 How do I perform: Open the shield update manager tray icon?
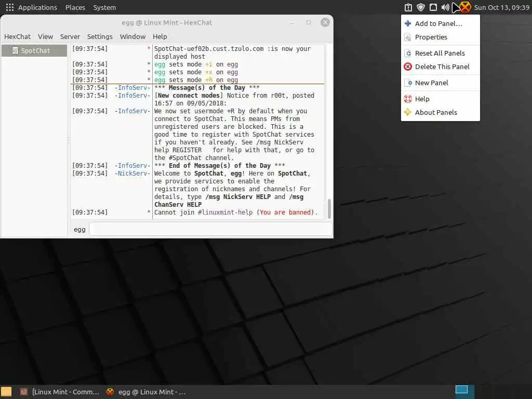[x=421, y=7]
